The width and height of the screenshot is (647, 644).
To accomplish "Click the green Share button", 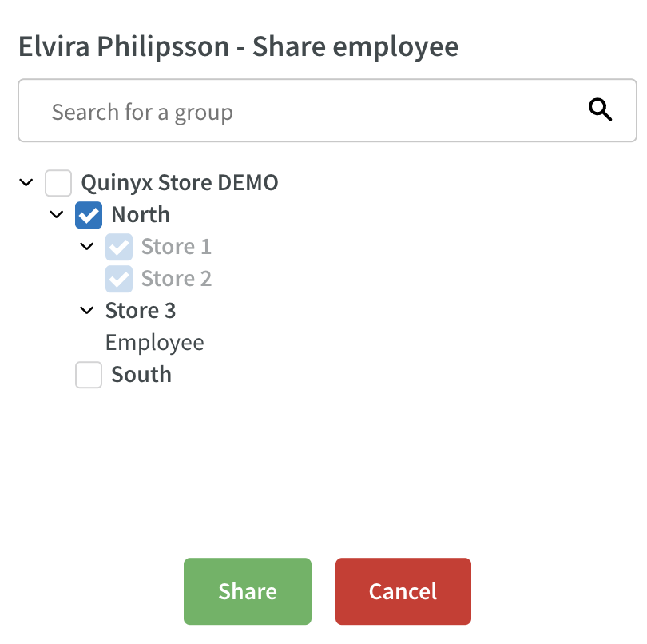I will (248, 591).
